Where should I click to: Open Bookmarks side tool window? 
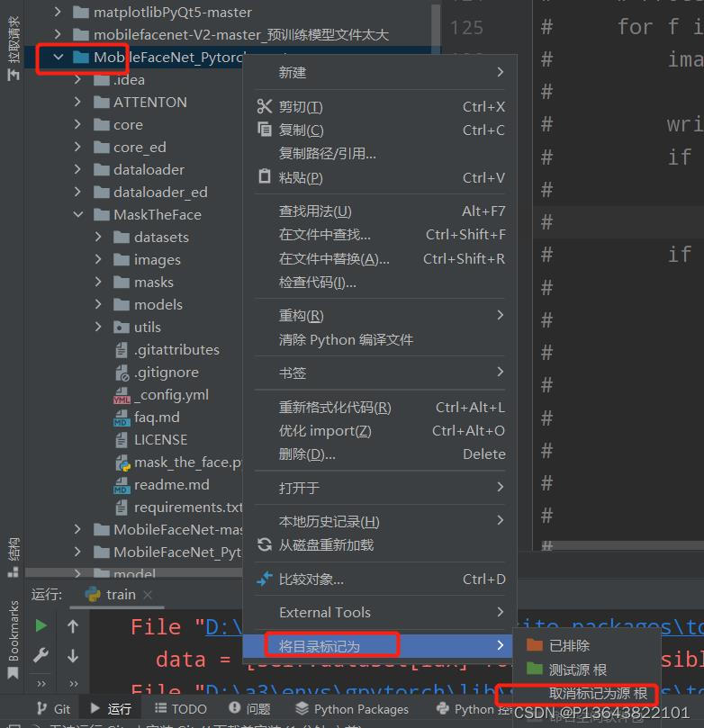13,639
